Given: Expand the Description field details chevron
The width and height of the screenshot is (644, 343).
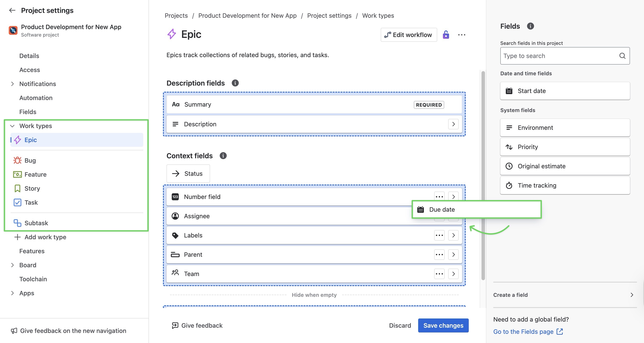Looking at the screenshot, I should [x=453, y=124].
